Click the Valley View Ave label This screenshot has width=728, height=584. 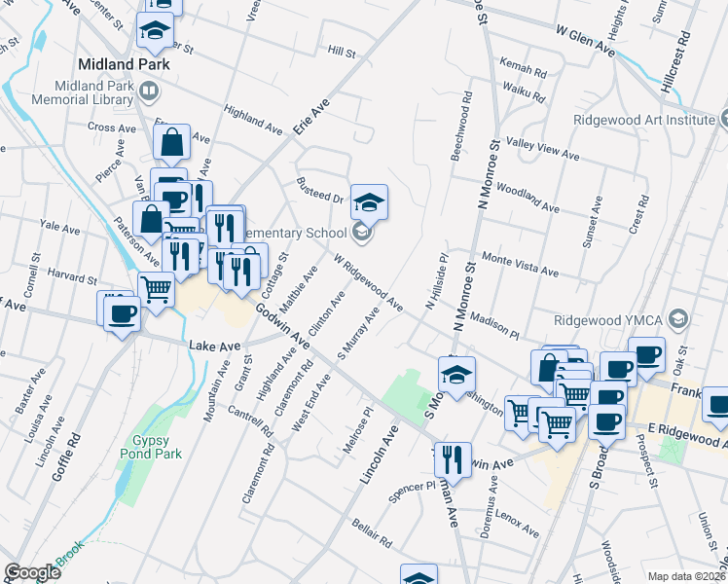pyautogui.click(x=542, y=149)
